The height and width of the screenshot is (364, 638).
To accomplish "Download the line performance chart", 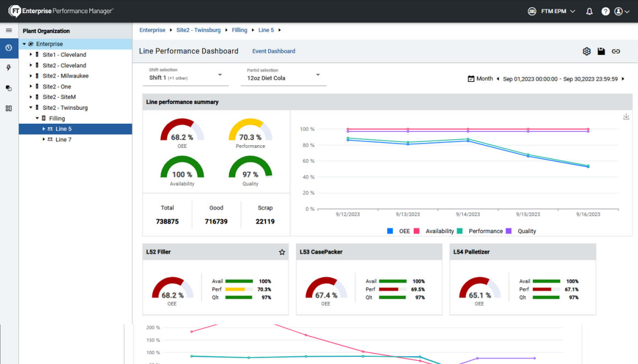I will point(626,117).
